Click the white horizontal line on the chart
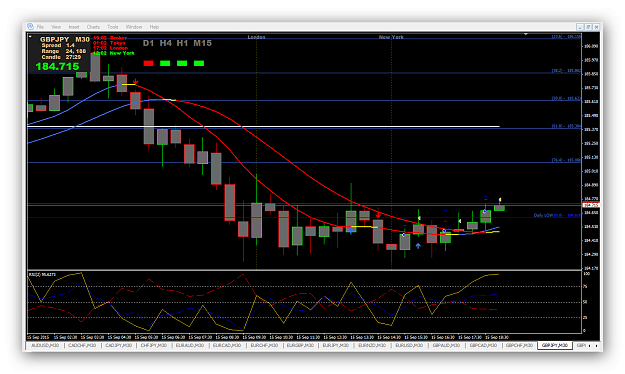Image resolution: width=625 pixels, height=374 pixels. point(263,126)
